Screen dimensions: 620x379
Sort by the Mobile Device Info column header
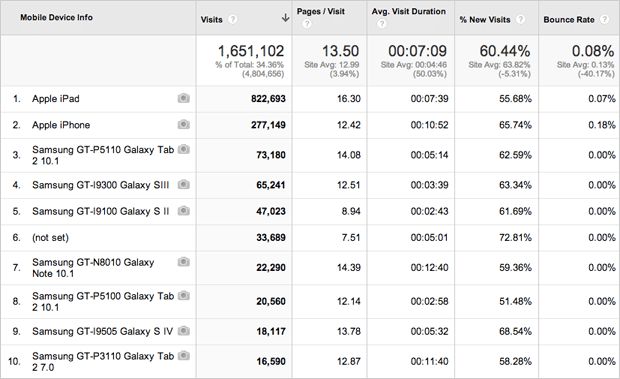click(57, 17)
